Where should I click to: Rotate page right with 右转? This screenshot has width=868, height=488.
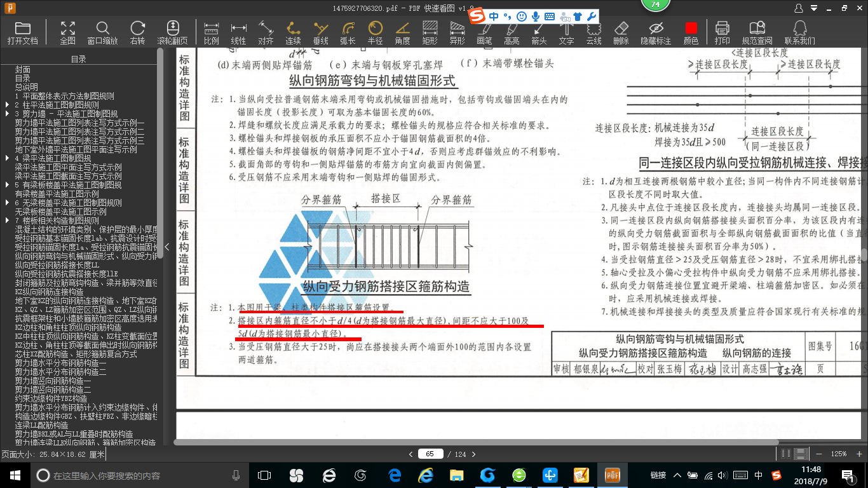click(137, 32)
